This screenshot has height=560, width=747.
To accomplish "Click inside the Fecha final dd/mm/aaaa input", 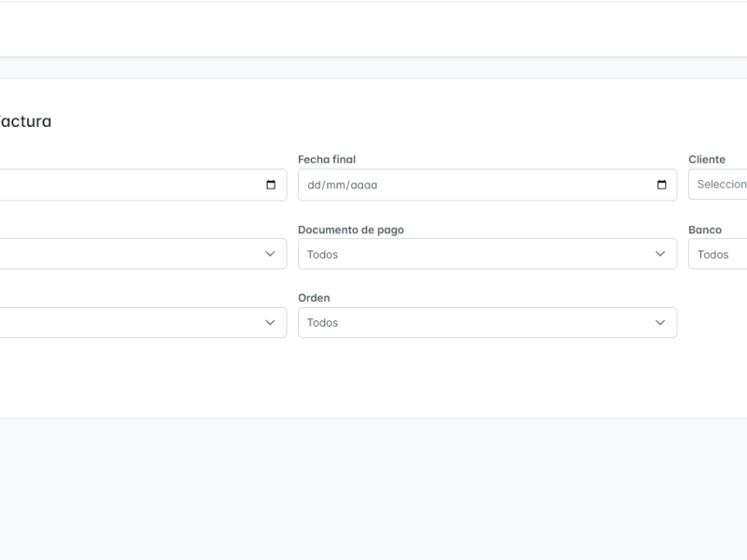I will pyautogui.click(x=420, y=185).
